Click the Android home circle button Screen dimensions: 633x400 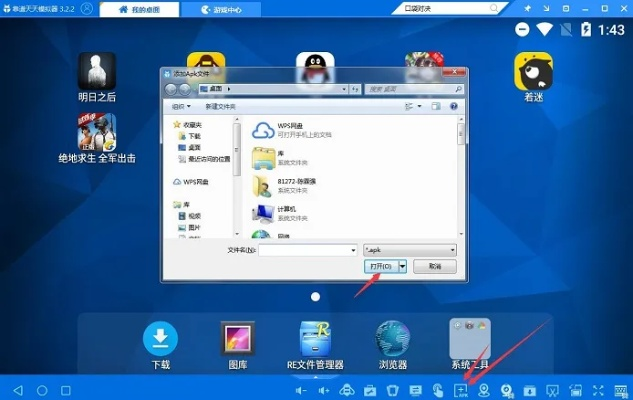[42, 390]
